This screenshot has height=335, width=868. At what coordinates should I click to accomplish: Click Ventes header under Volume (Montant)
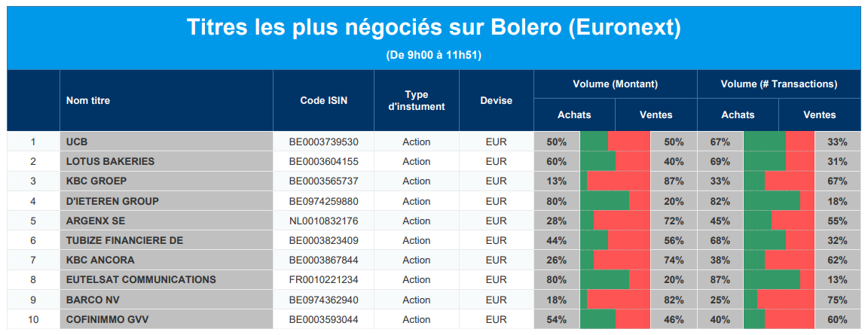656,114
